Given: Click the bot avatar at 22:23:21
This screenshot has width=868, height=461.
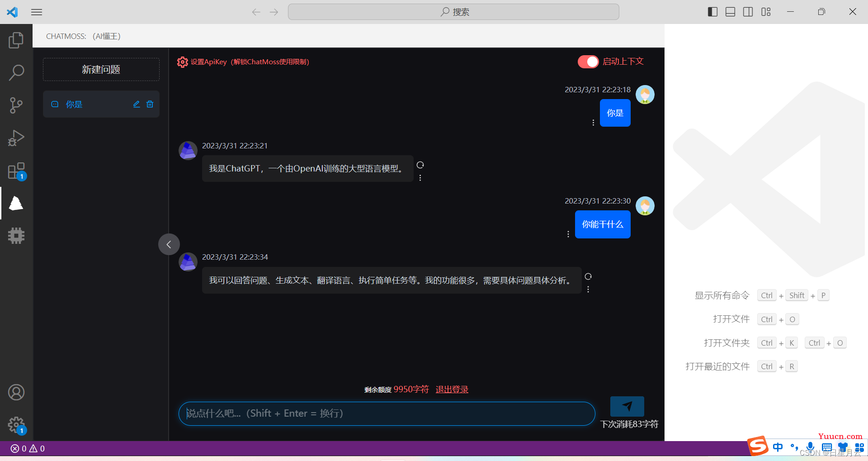Looking at the screenshot, I should [188, 151].
